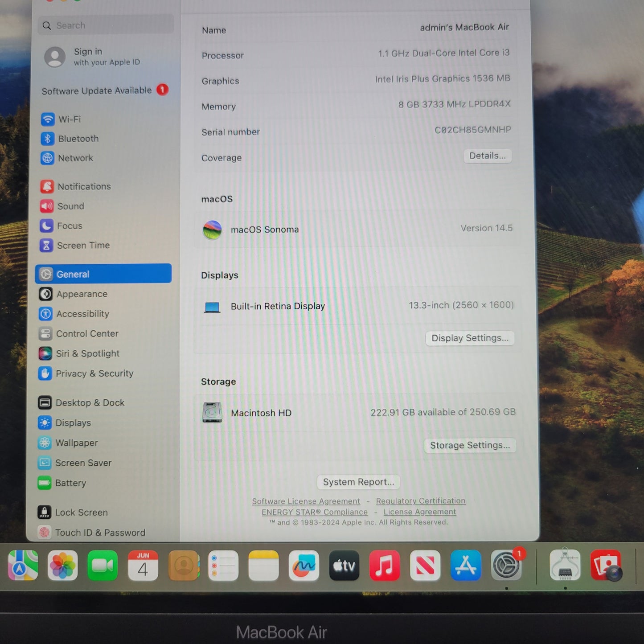The image size is (644, 644).
Task: Open Contacts app in Dock
Action: pos(184,565)
